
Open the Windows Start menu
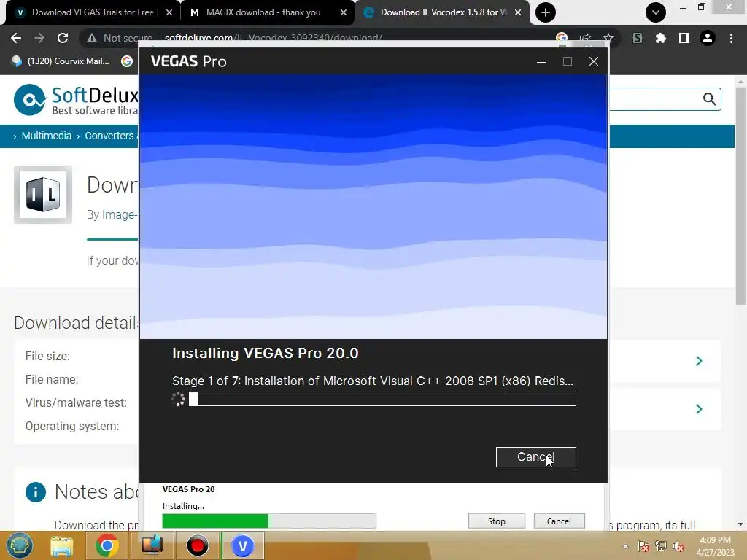19,545
